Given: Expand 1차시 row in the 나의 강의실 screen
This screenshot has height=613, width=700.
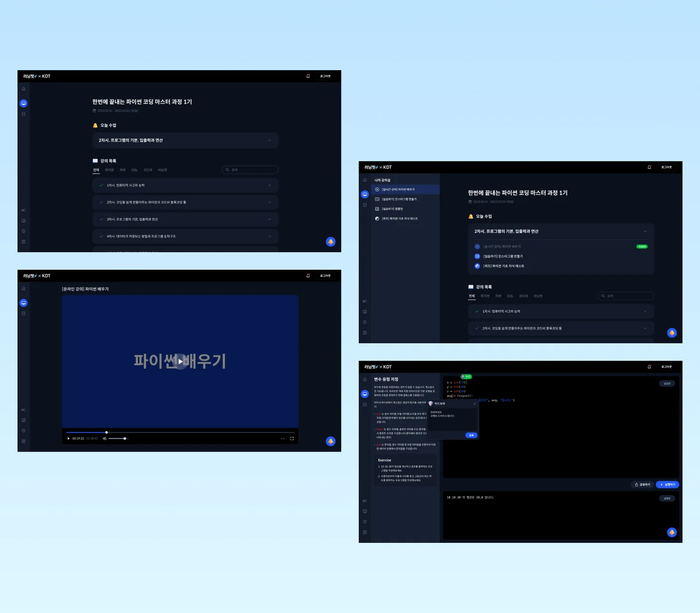Looking at the screenshot, I should 561,311.
